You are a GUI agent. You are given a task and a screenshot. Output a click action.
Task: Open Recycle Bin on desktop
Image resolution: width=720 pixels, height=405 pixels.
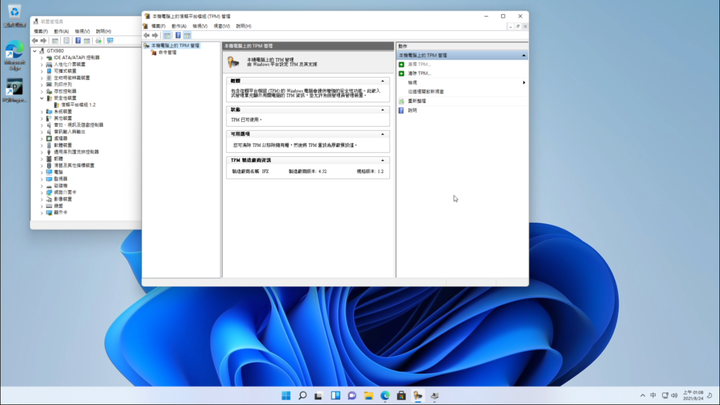pyautogui.click(x=14, y=15)
